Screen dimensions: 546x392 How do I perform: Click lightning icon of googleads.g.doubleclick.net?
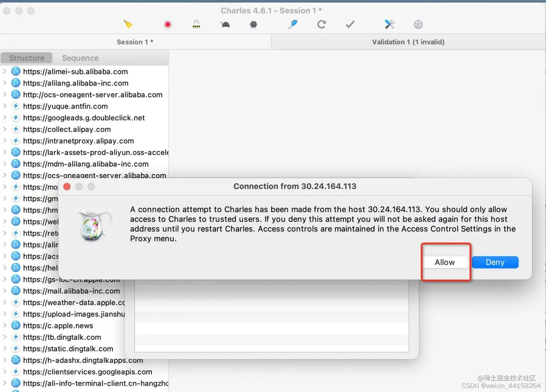pyautogui.click(x=16, y=118)
